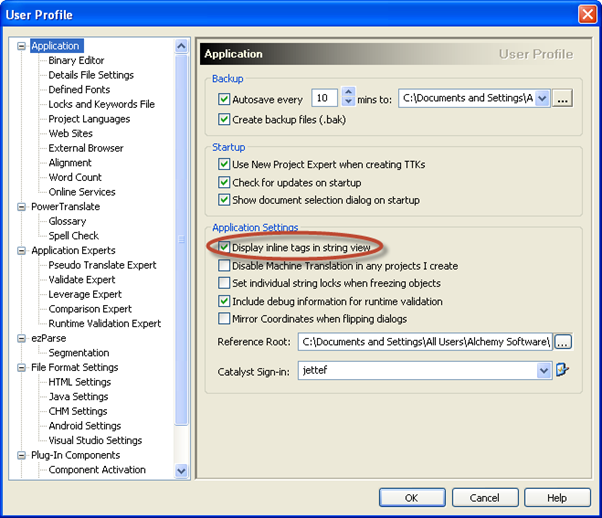Image resolution: width=602 pixels, height=518 pixels.
Task: Open the Catalyst Sign-in dropdown
Action: 544,371
